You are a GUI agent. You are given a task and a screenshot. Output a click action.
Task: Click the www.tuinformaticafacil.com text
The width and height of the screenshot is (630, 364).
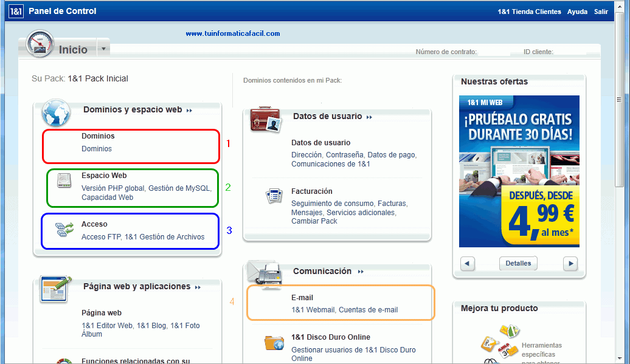tap(233, 33)
